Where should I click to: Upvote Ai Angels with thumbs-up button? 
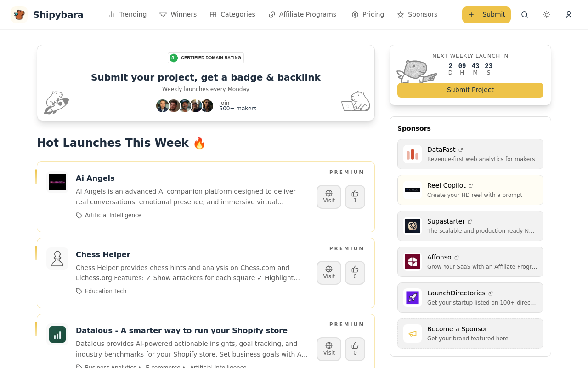click(x=355, y=197)
